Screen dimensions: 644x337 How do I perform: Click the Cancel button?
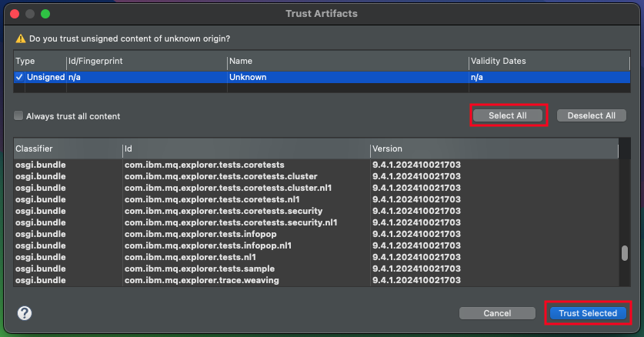(x=497, y=313)
